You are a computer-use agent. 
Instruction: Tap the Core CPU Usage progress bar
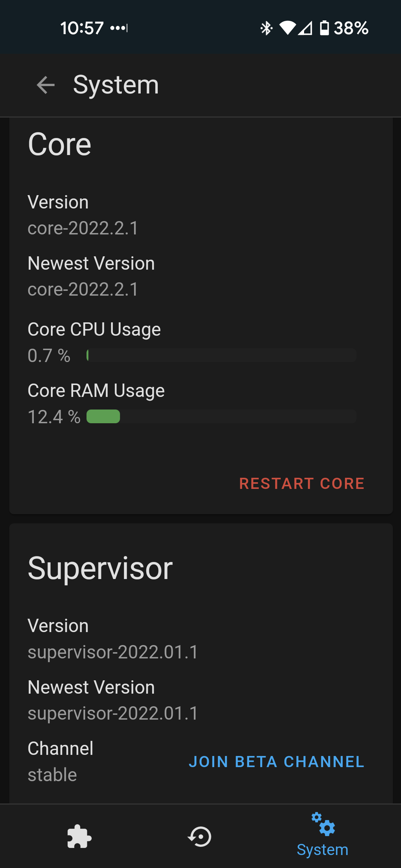(221, 355)
